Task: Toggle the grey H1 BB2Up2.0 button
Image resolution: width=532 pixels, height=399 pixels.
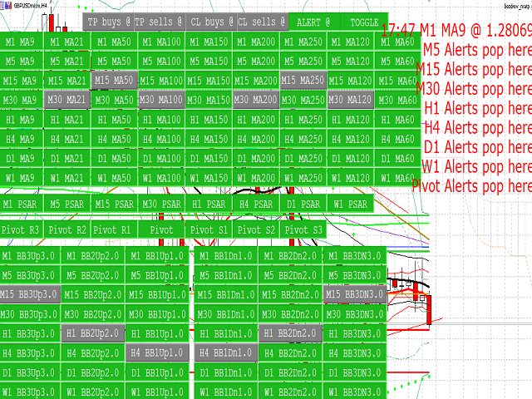Action: click(x=93, y=333)
